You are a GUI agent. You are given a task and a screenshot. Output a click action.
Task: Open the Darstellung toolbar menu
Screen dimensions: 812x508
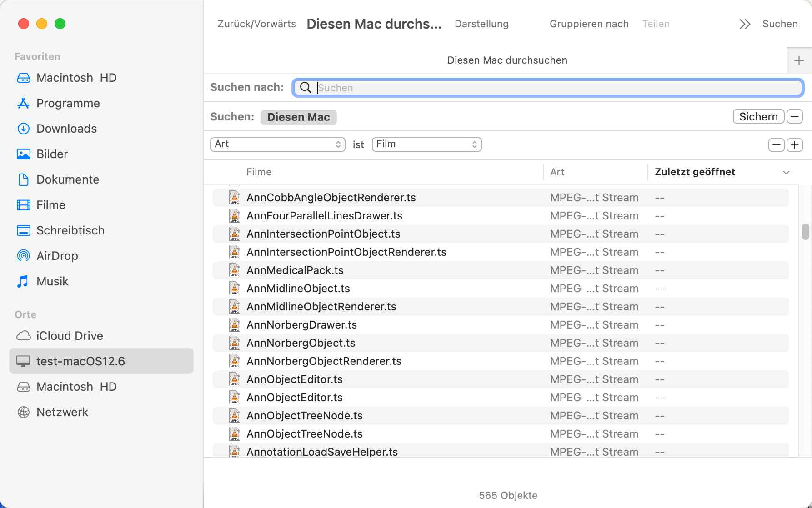coord(481,24)
